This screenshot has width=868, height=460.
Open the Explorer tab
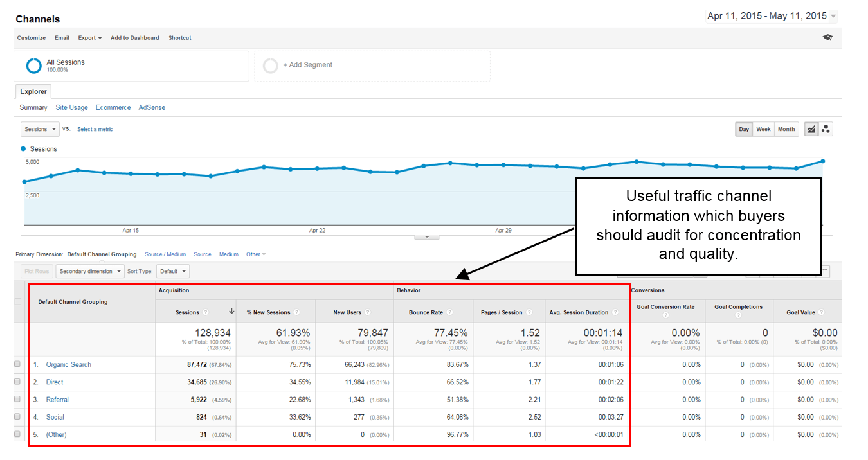(33, 91)
